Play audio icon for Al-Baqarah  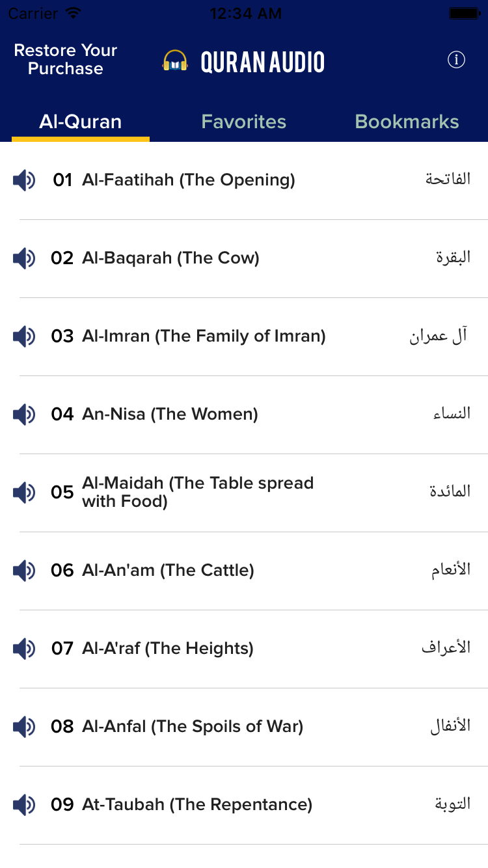24,258
